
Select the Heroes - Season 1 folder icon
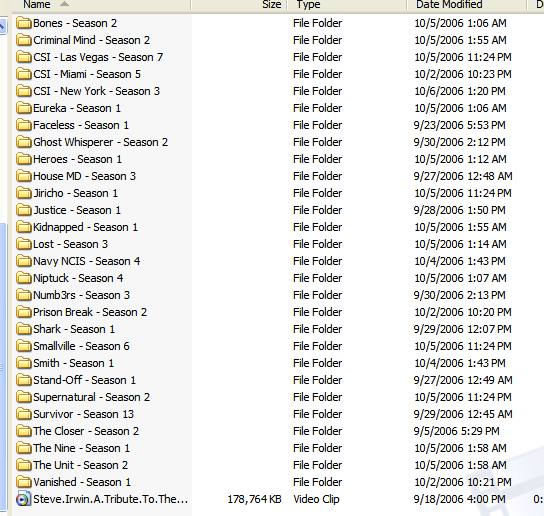(x=24, y=159)
